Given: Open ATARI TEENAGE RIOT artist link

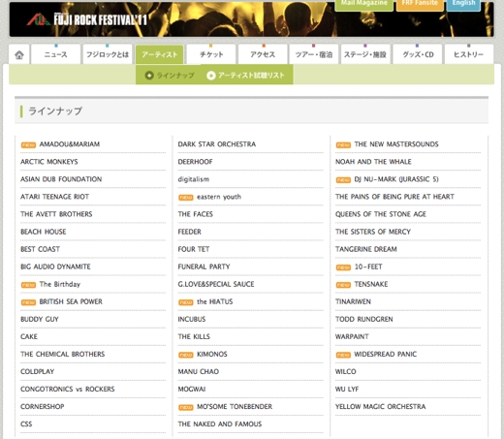Looking at the screenshot, I should [54, 197].
